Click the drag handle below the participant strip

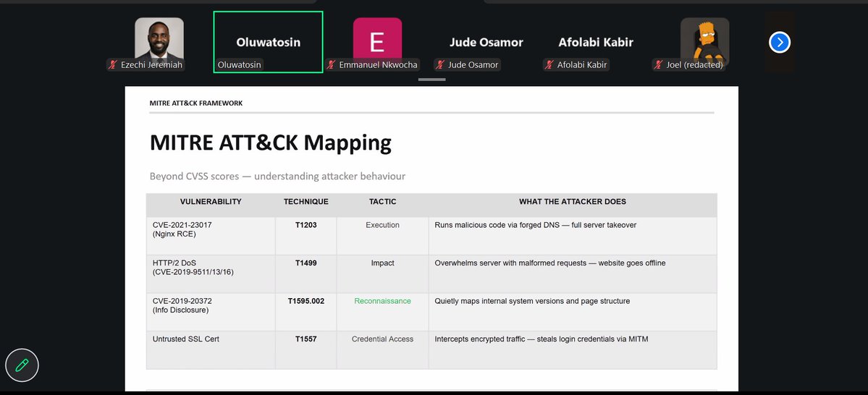point(431,80)
